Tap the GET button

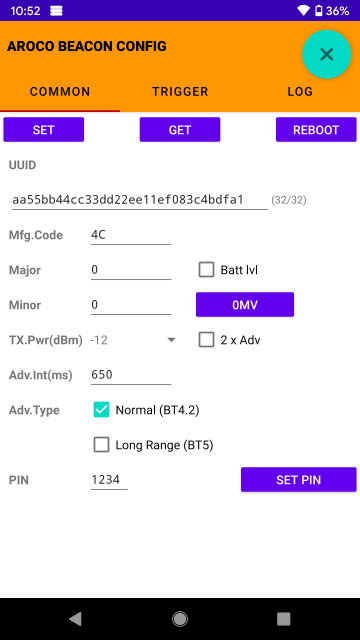180,130
